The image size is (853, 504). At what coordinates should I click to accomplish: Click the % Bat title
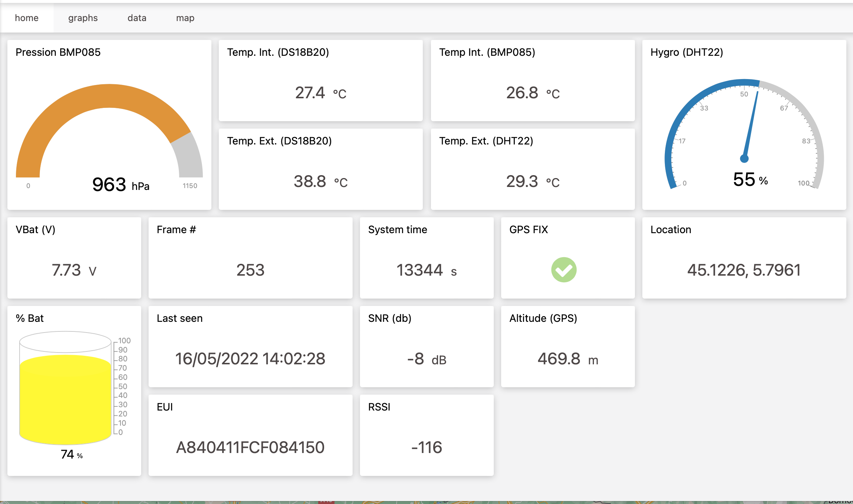click(x=30, y=318)
